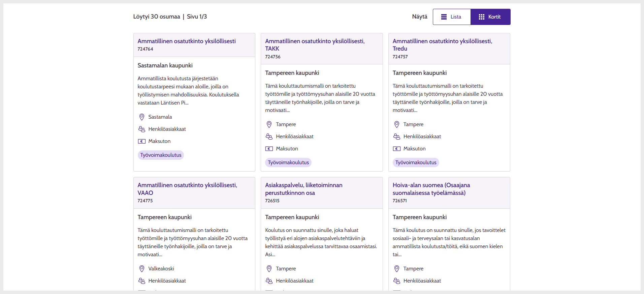Open the Hoiva-alan suomea course link
The height and width of the screenshot is (294, 644).
431,189
